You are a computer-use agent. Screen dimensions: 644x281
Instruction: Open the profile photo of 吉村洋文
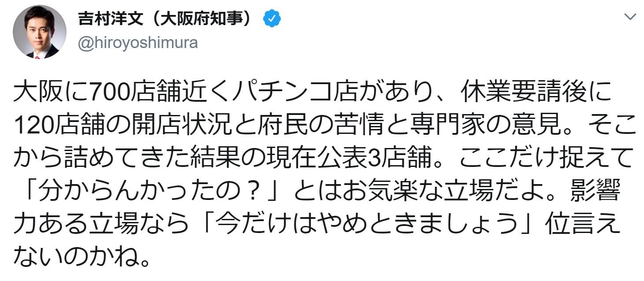pos(40,32)
